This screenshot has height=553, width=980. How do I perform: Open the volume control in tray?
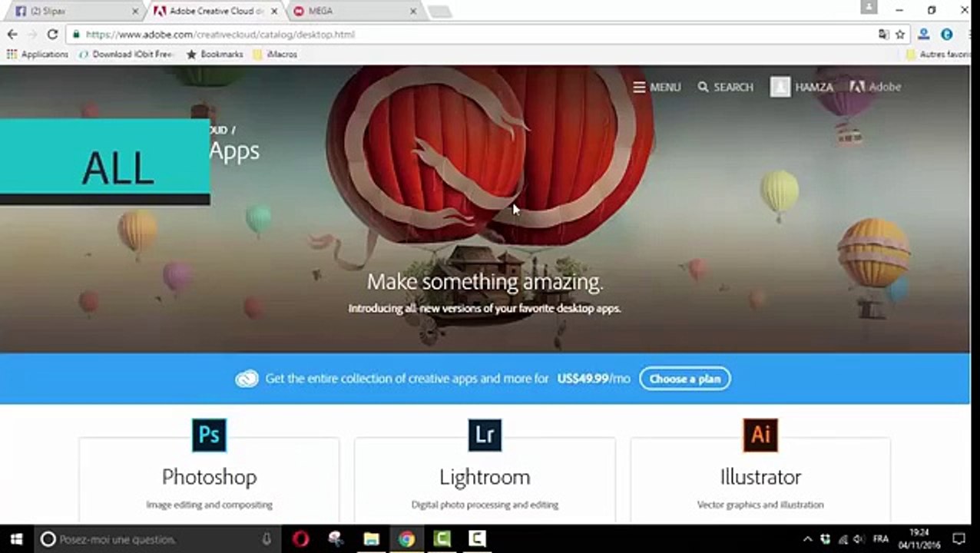pyautogui.click(x=859, y=539)
